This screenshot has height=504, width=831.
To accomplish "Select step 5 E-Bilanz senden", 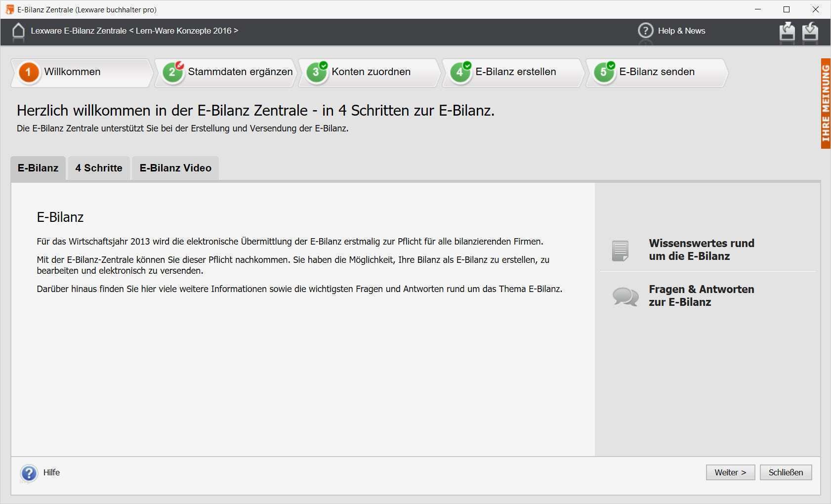I will pyautogui.click(x=657, y=72).
